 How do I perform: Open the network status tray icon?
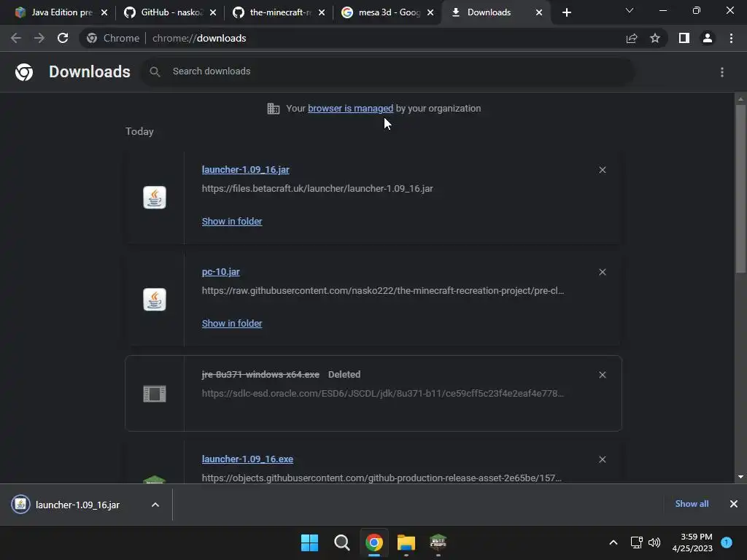[x=636, y=542]
